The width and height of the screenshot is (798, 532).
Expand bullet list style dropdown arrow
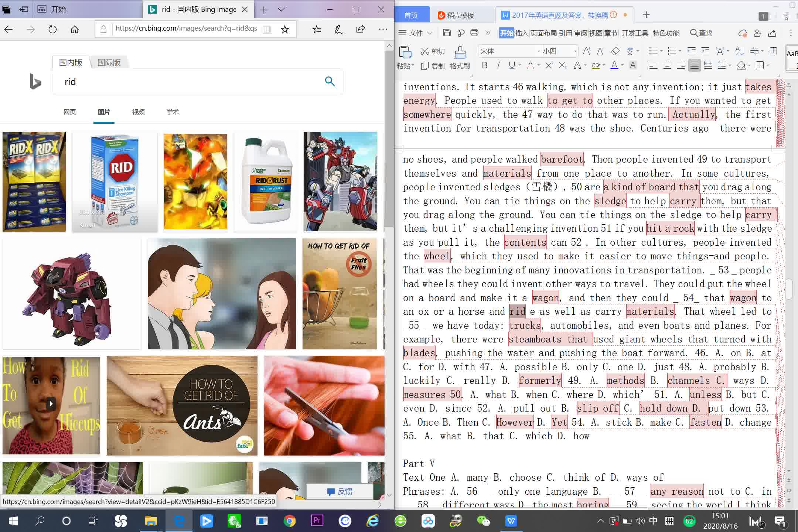coord(661,51)
